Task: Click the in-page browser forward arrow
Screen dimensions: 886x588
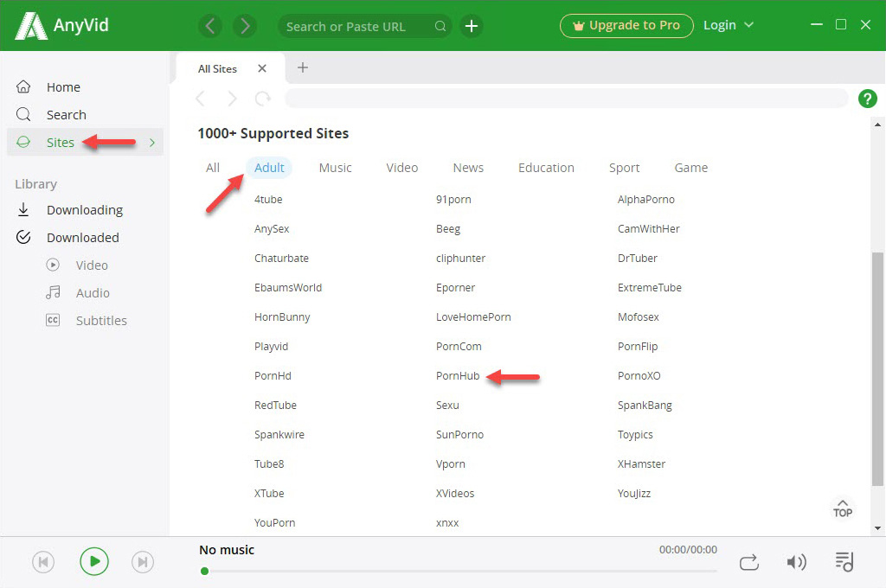Action: 232,99
